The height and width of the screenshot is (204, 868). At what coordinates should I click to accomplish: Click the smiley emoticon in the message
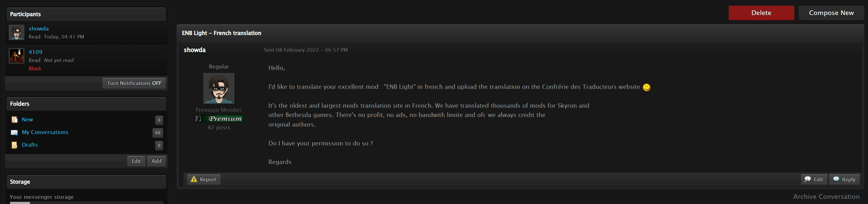pyautogui.click(x=646, y=87)
